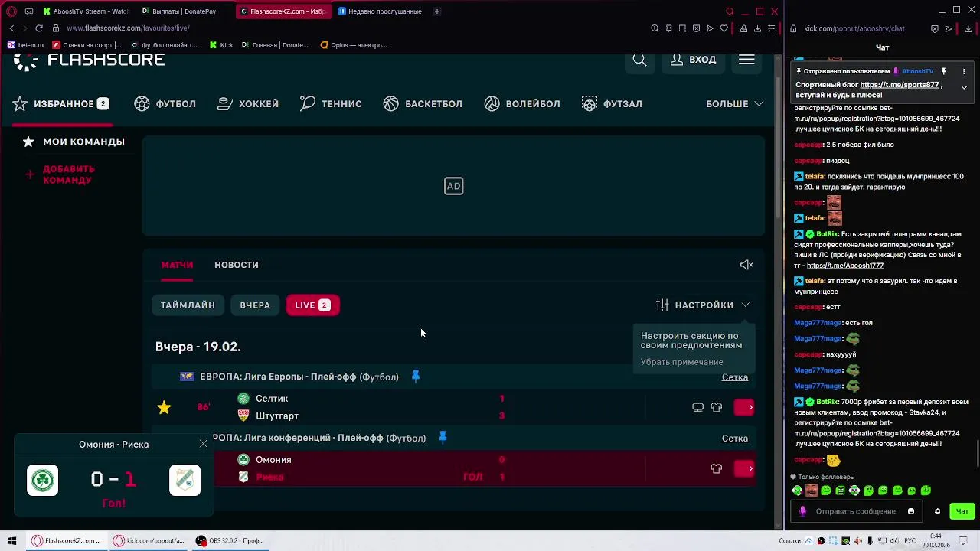
Task: Open the ИЗБРАННОЕ favorites section
Action: tap(60, 103)
